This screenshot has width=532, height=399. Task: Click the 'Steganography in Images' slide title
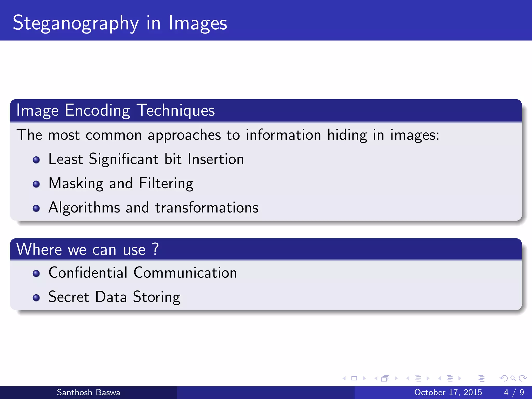coord(120,23)
